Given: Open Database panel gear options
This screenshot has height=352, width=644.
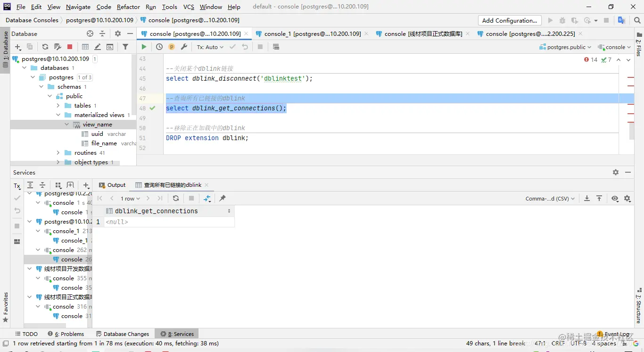Looking at the screenshot, I should 118,34.
